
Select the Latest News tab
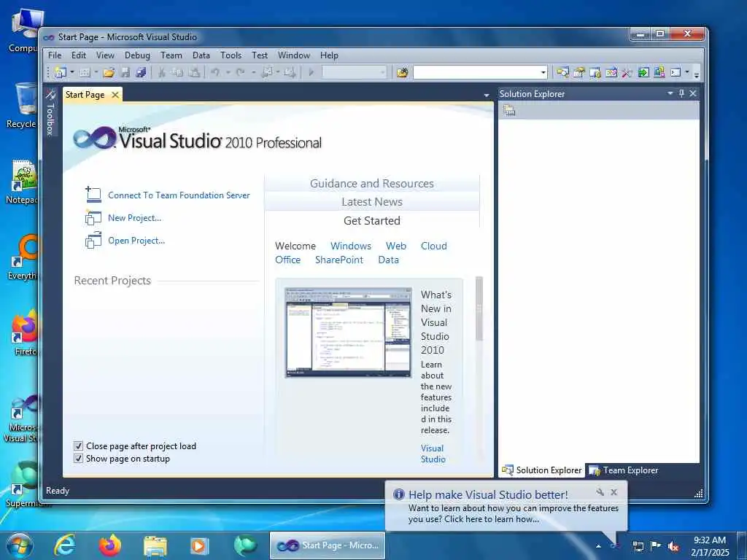pos(371,202)
